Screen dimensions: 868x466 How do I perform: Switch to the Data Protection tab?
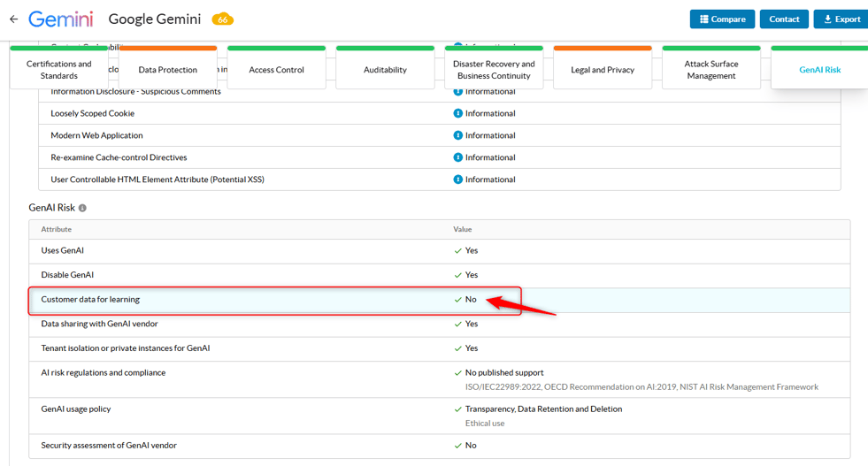[x=168, y=67]
